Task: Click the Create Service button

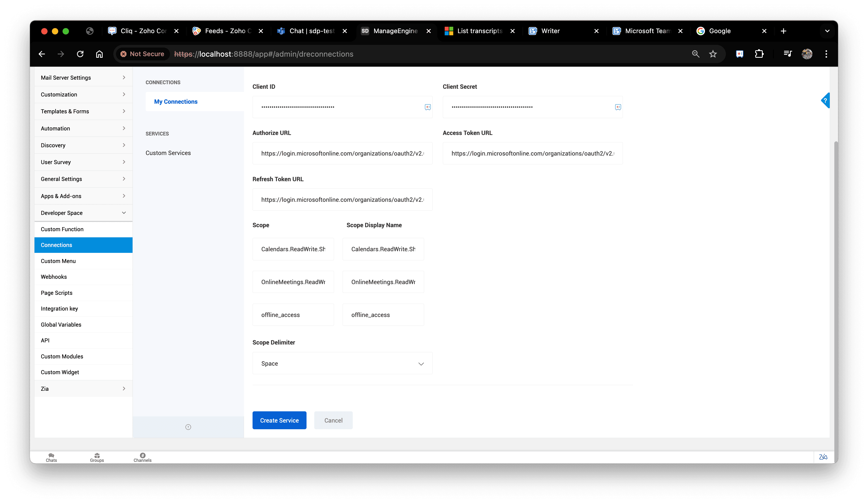Action: click(x=279, y=420)
